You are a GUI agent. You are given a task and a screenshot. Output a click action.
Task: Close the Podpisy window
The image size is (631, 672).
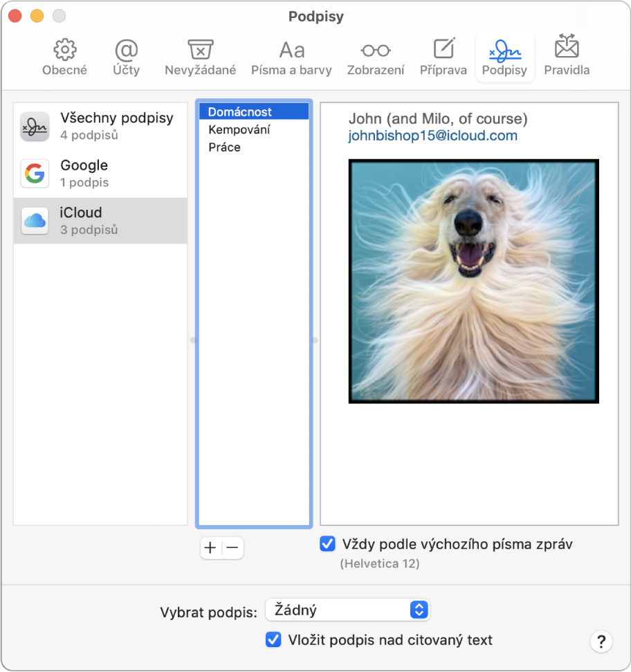(x=15, y=16)
